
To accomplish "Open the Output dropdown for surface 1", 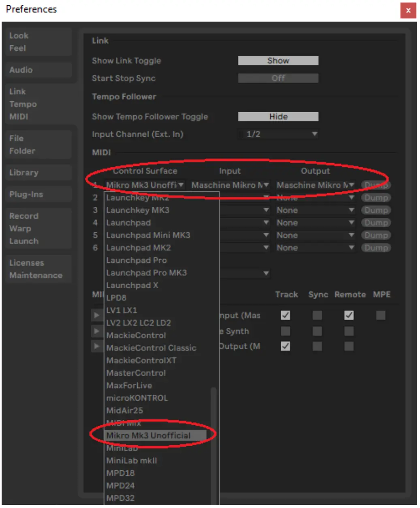I will coord(315,185).
